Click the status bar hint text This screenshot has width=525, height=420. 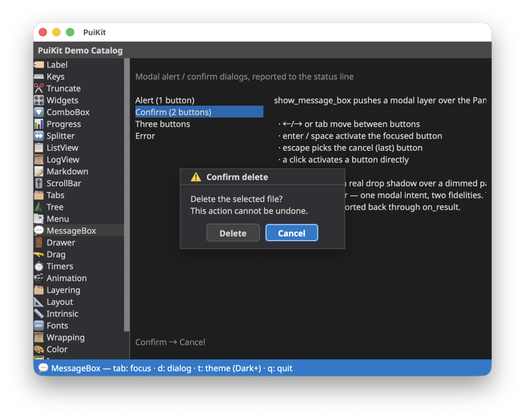point(172,368)
